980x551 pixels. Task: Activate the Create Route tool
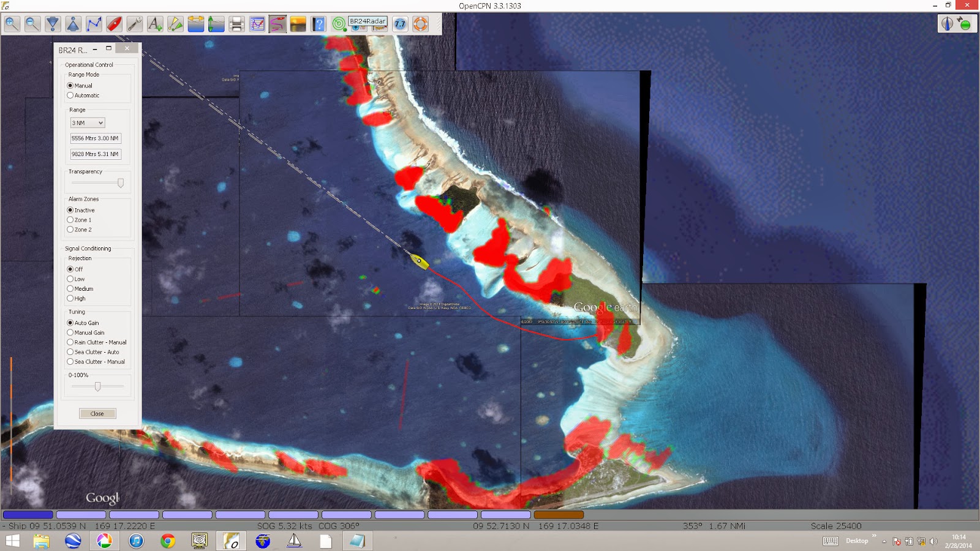tap(94, 24)
